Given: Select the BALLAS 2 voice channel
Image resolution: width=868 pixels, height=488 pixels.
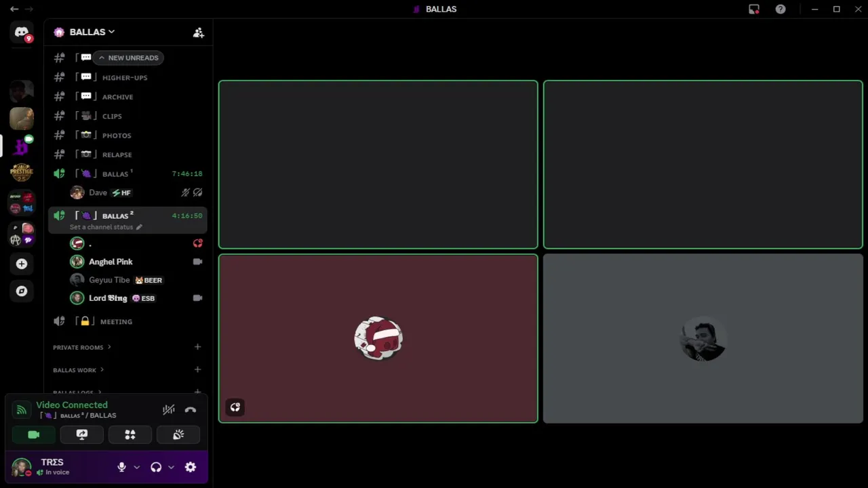Looking at the screenshot, I should [127, 220].
